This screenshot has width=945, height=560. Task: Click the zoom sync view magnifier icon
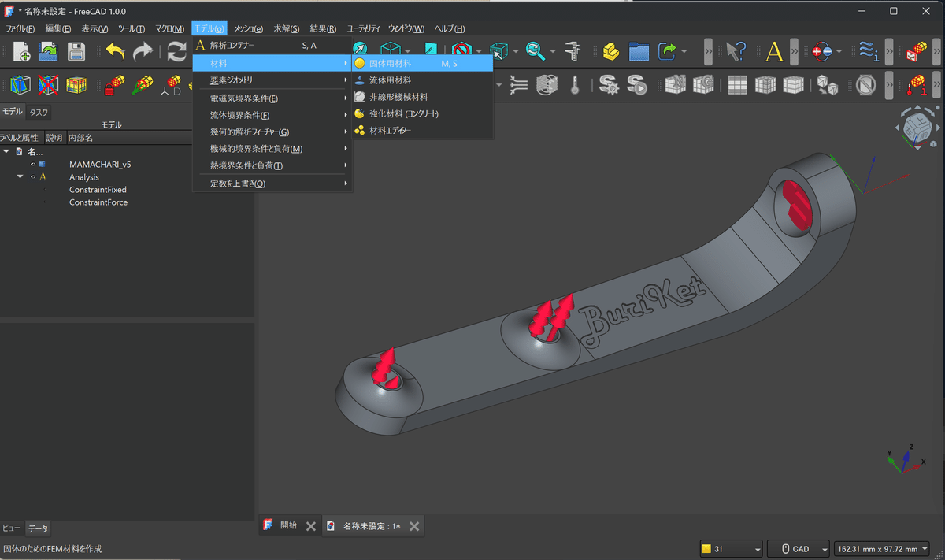pos(535,52)
